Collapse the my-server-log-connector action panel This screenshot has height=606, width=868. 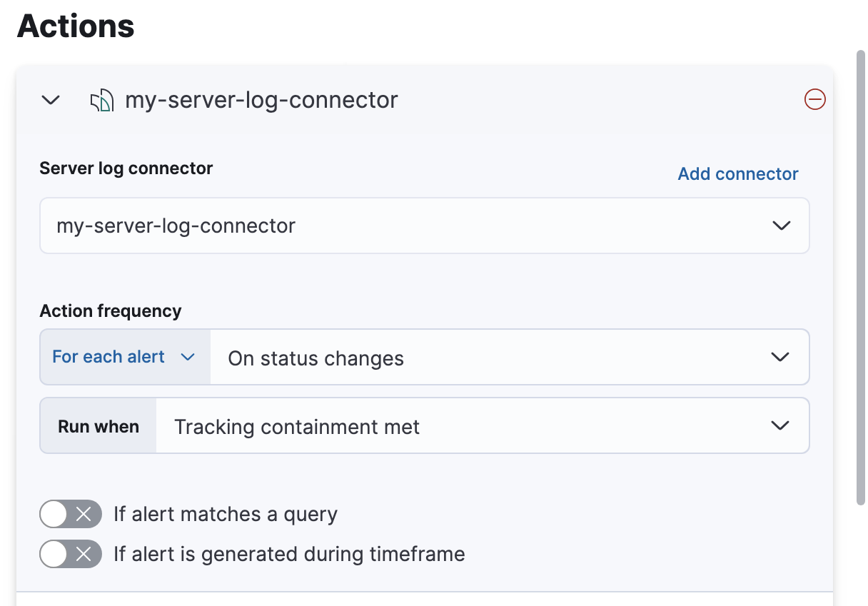(51, 100)
